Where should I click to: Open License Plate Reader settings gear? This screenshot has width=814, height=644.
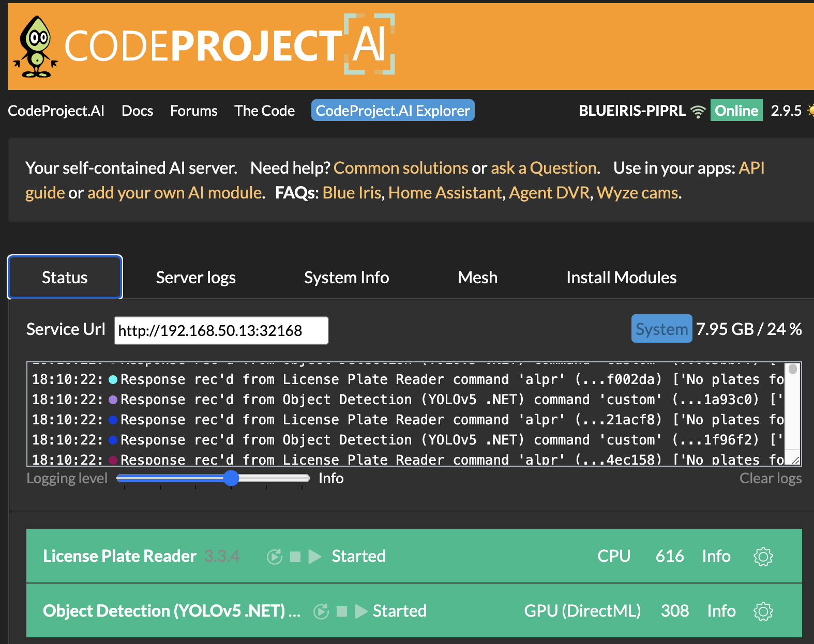(763, 557)
